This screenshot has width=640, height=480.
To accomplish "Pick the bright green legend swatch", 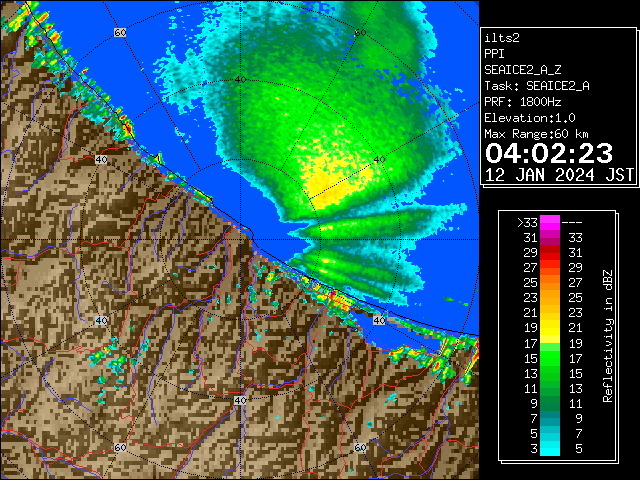I will click(x=550, y=358).
